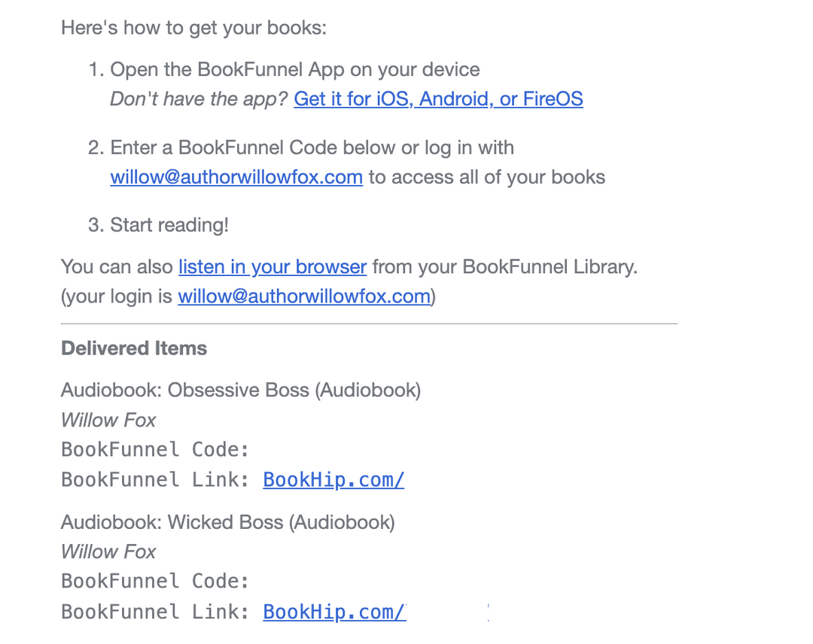Select the "Audiobook: Wicked Boss (Audiobook)" title

click(227, 522)
